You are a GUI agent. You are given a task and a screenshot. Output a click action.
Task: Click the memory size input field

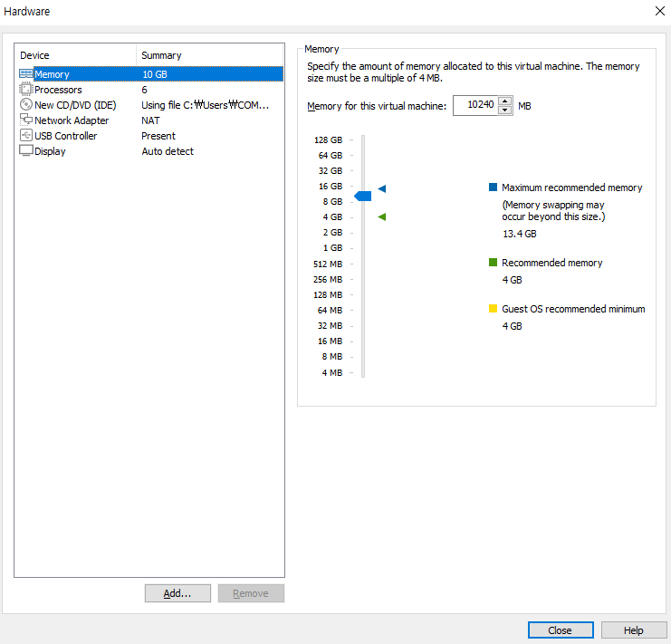[x=476, y=105]
